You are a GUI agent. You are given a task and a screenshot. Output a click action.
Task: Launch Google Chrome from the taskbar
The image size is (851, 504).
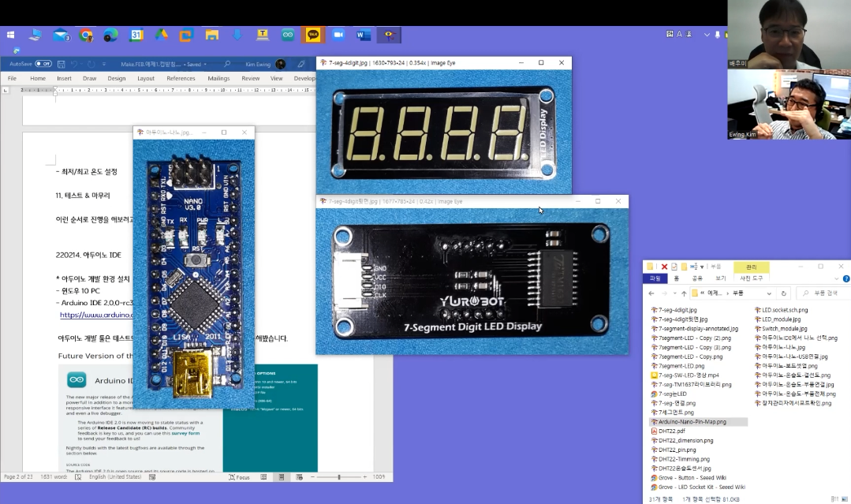[86, 35]
